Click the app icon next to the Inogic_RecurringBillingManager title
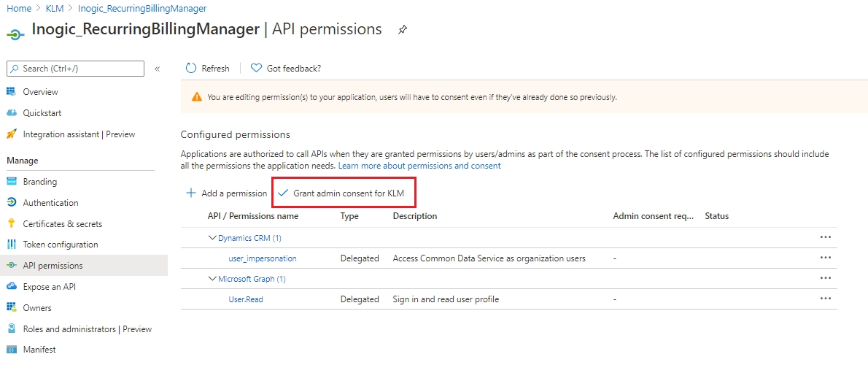Screen dimensions: 868x365 pos(15,34)
